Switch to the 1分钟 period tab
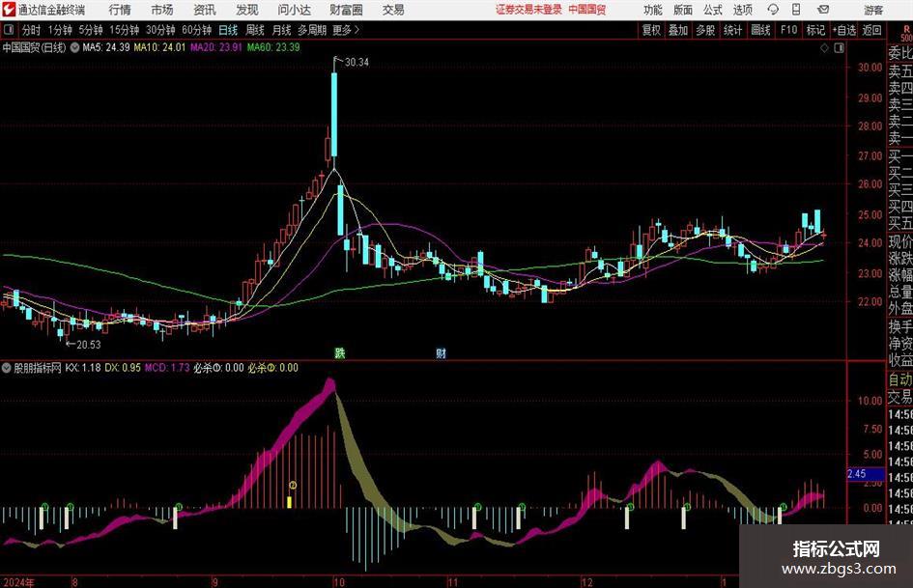 pos(59,30)
